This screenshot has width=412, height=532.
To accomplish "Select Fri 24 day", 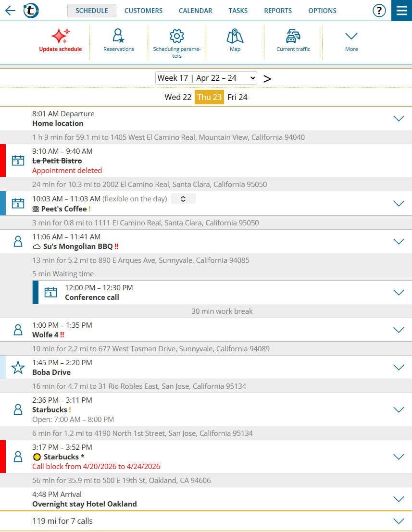I will tap(237, 97).
